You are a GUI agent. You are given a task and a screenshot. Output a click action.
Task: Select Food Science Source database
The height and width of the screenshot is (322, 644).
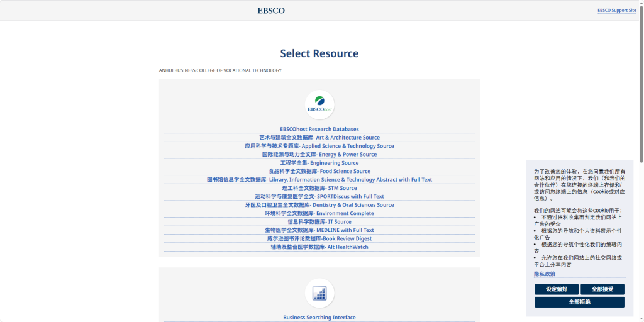[x=319, y=171]
